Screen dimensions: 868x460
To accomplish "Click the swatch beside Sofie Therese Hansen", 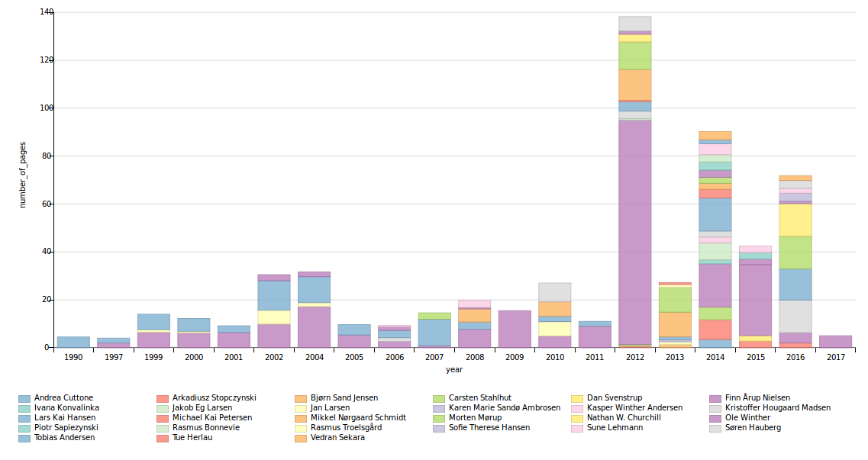I will point(439,429).
